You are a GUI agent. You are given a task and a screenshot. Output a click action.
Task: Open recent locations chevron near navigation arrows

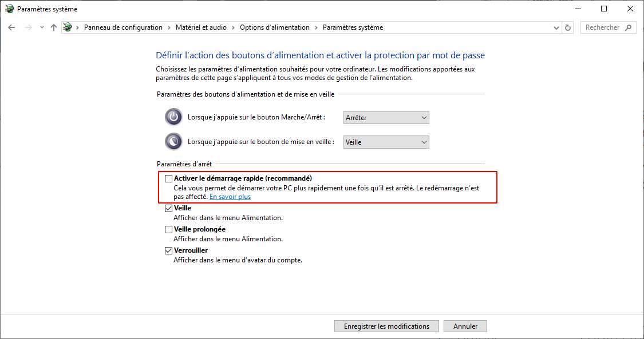(42, 27)
